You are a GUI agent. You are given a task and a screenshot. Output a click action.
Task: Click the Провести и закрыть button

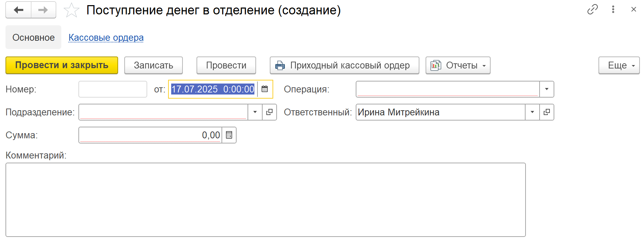coord(62,65)
